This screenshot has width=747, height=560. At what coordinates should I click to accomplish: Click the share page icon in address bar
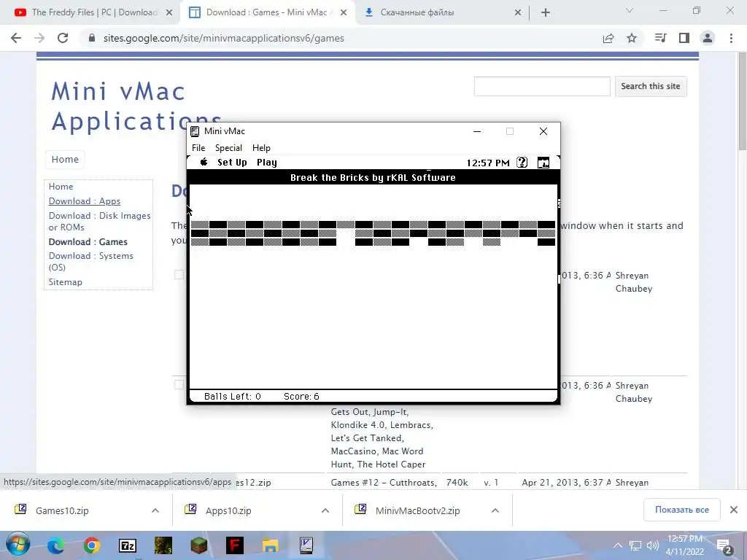click(608, 38)
